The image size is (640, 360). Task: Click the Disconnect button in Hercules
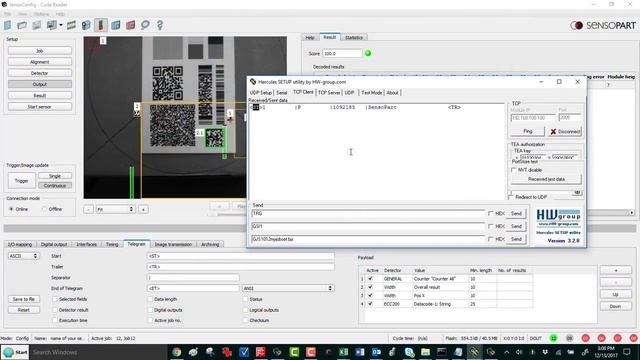[565, 131]
